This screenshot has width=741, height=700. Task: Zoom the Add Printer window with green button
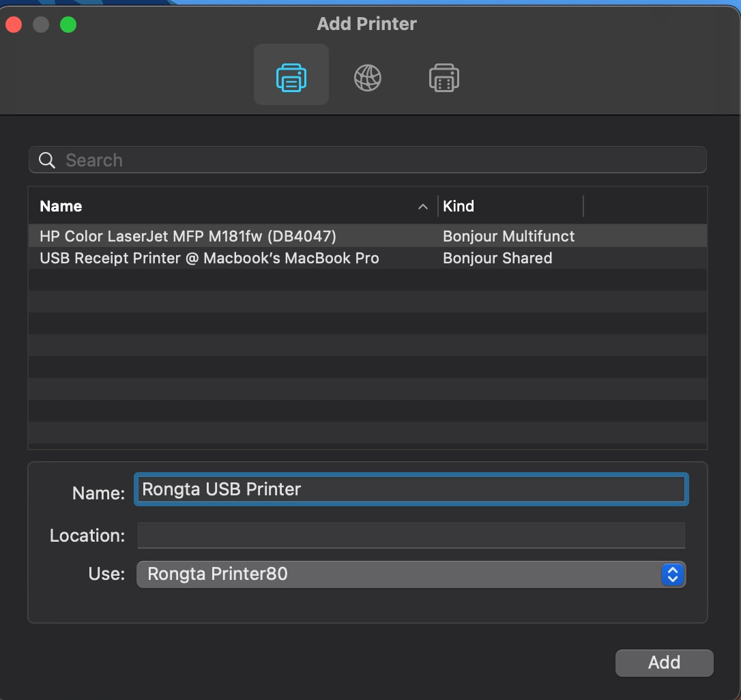point(68,25)
